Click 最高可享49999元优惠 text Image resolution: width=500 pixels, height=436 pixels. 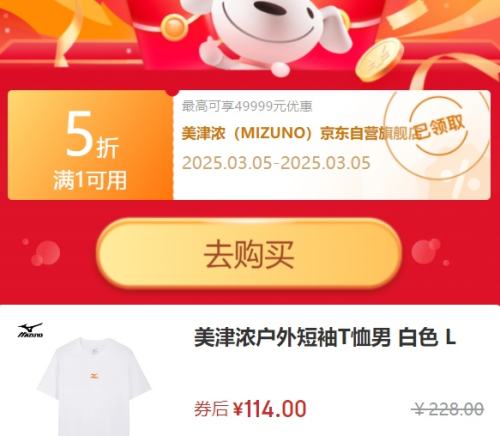click(247, 106)
